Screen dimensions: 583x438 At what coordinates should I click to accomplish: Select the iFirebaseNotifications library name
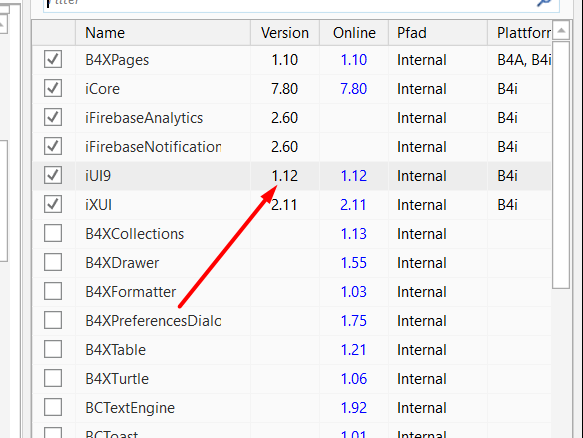pyautogui.click(x=153, y=147)
